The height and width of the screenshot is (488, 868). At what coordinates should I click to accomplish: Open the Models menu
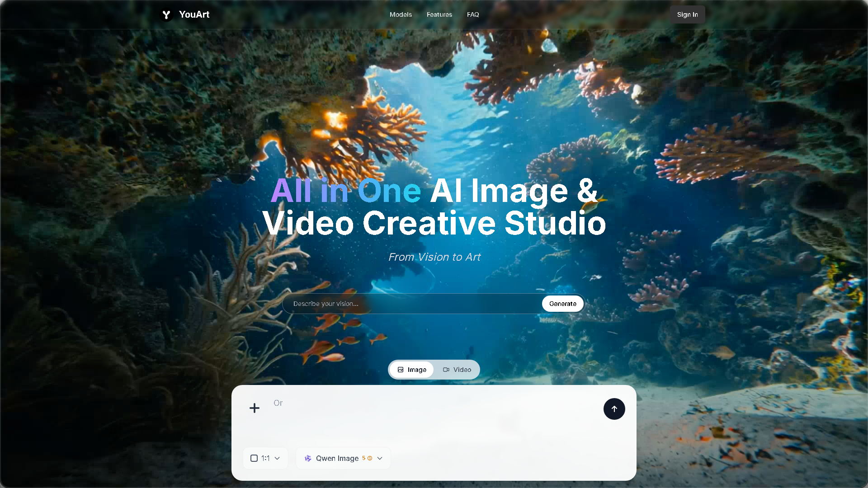[x=401, y=14]
